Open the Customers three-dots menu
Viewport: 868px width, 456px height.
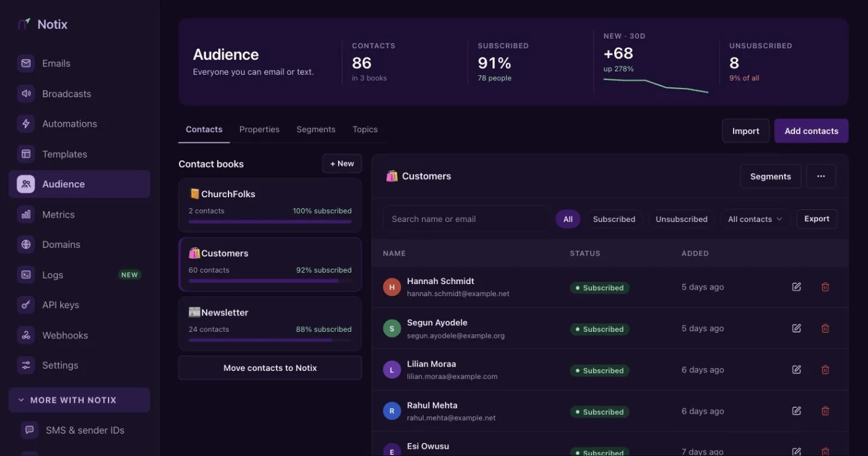pos(821,176)
